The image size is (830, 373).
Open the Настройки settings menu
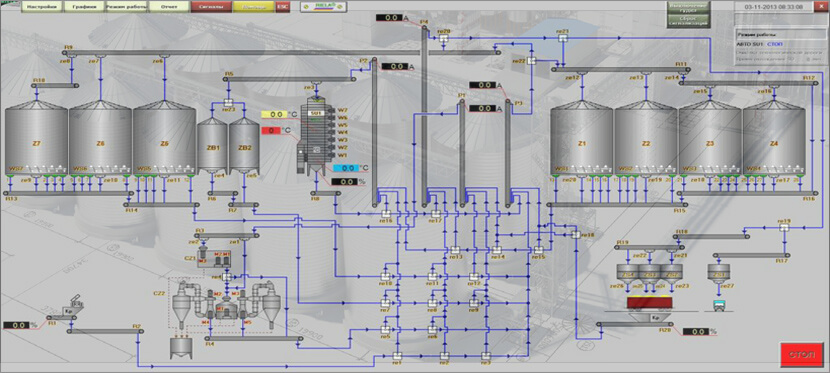pyautogui.click(x=42, y=7)
